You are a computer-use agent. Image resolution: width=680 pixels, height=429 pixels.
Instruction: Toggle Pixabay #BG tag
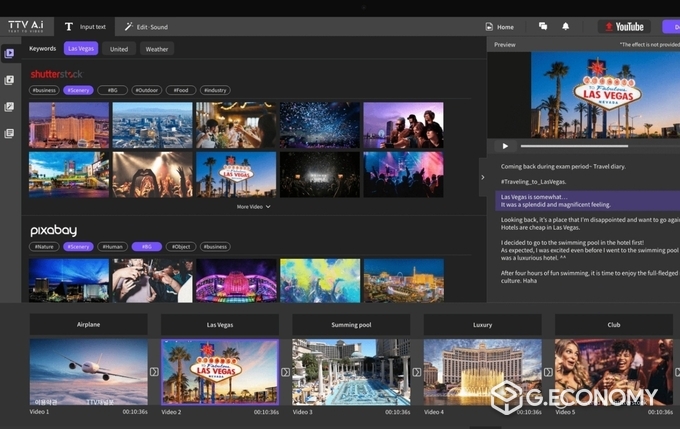[147, 247]
